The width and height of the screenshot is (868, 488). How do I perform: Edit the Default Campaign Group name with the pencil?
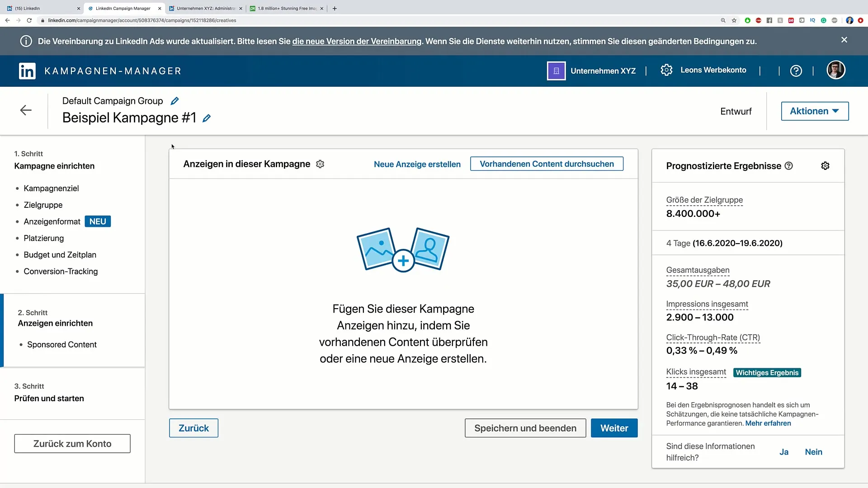point(175,101)
